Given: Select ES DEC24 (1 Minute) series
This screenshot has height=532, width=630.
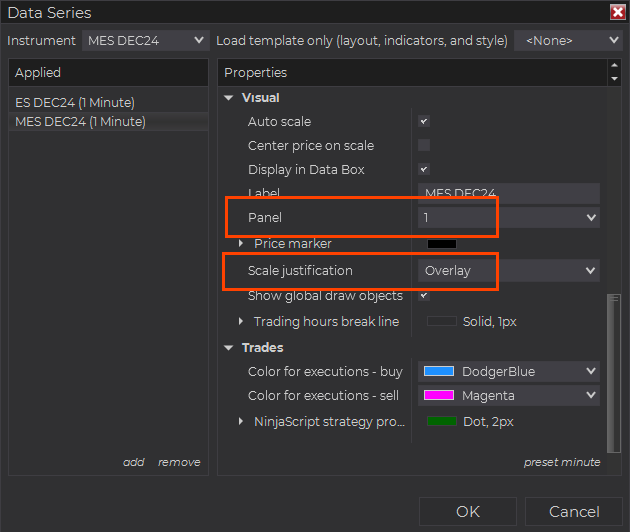Looking at the screenshot, I should 75,102.
